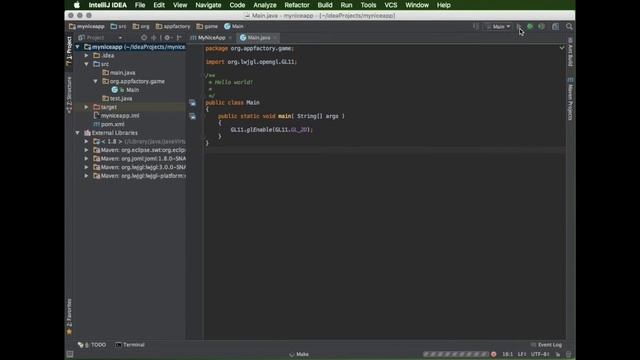Click the Scroll from Source target icon

click(144, 38)
